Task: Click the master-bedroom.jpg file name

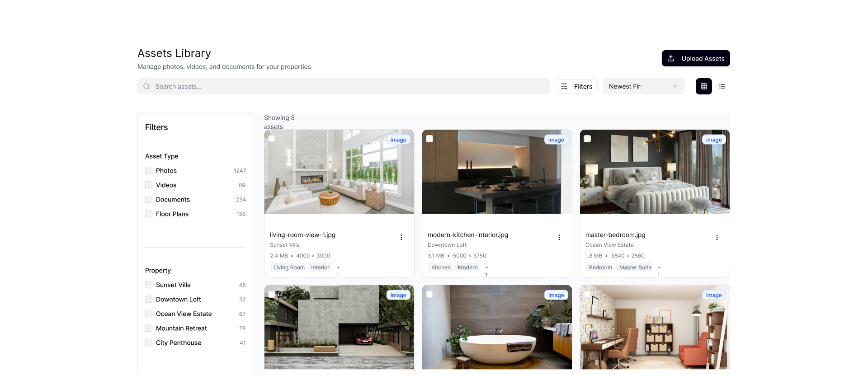Action: tap(615, 235)
